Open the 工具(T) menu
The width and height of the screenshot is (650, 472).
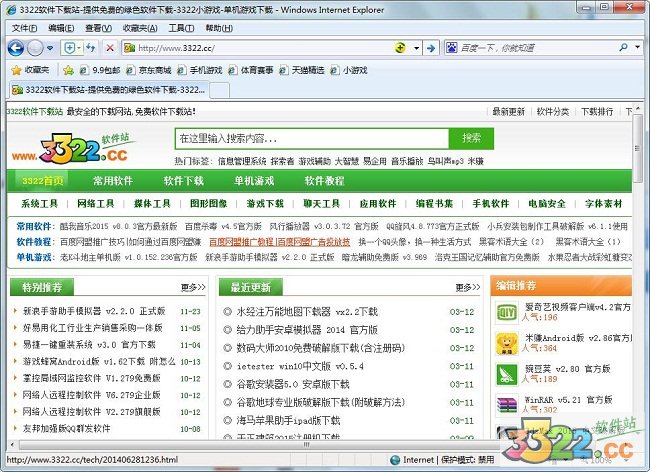pyautogui.click(x=181, y=28)
